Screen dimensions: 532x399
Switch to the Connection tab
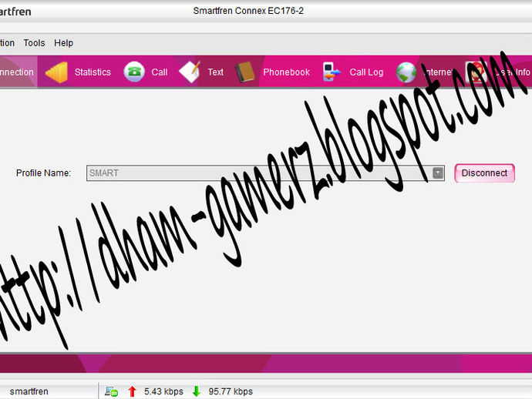19,72
